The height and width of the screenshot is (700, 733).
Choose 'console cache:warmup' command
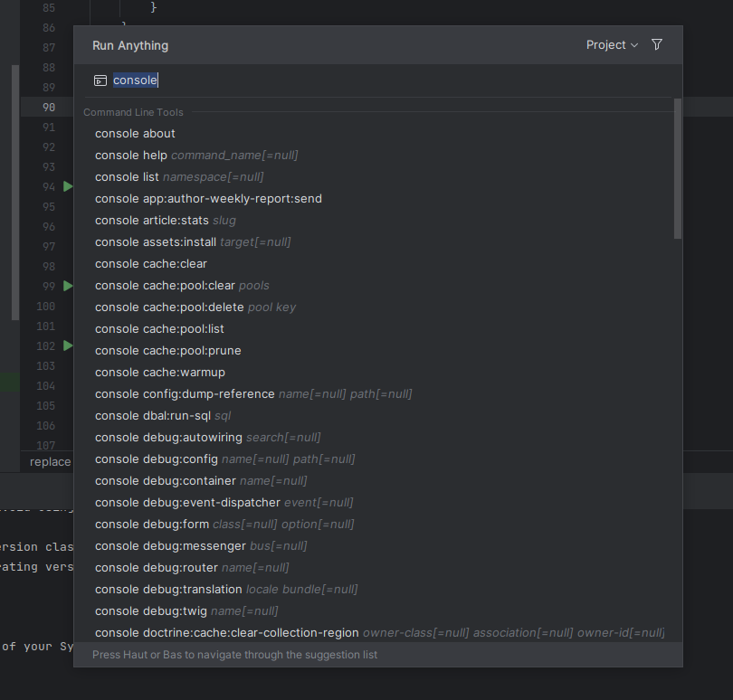point(378,373)
